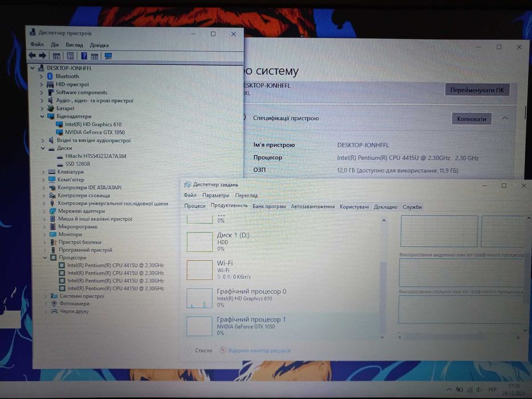The width and height of the screenshot is (532, 399).
Task: Switch to the Автозавантаження tab
Action: point(312,206)
